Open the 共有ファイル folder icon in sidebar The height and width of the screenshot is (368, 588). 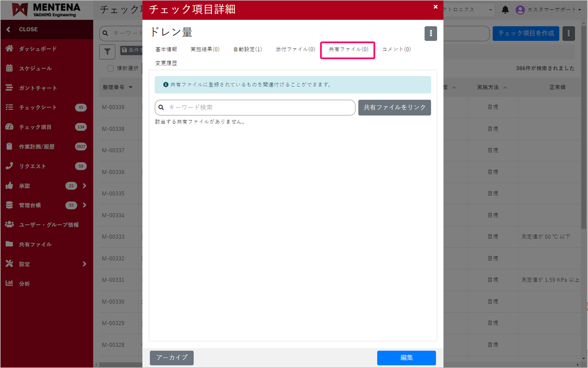click(10, 244)
